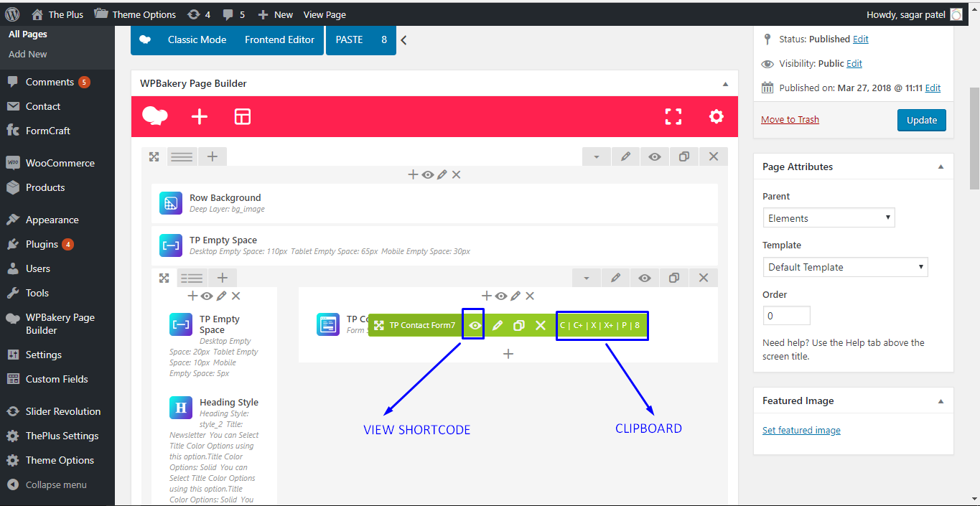Toggle visibility of the inner row
This screenshot has height=506, width=980.
(645, 278)
